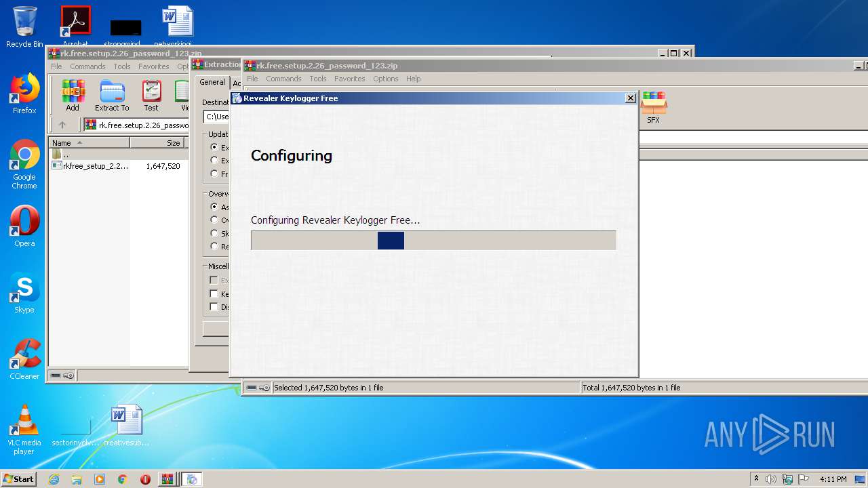Click the drive/key icon in front WinRAR status bar

(258, 388)
